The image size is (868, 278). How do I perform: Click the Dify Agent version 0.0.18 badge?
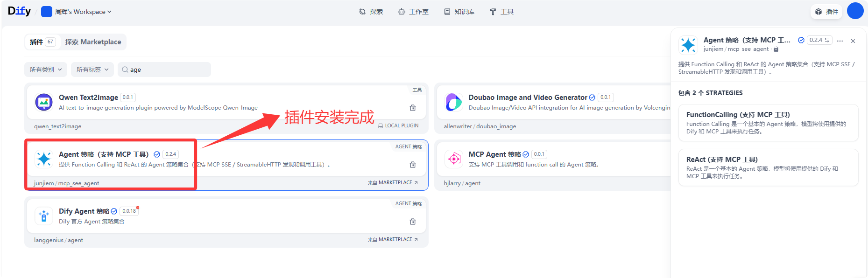(x=129, y=211)
